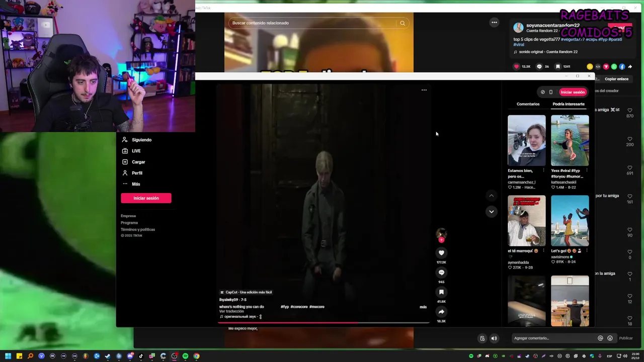Click the top-right Iniciar sesión button
Viewport: 644px width, 362px height.
tap(573, 92)
